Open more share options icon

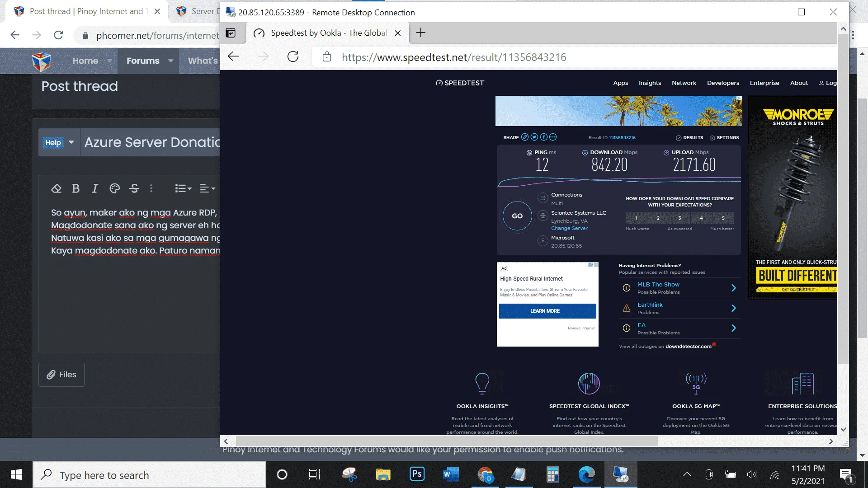[553, 137]
